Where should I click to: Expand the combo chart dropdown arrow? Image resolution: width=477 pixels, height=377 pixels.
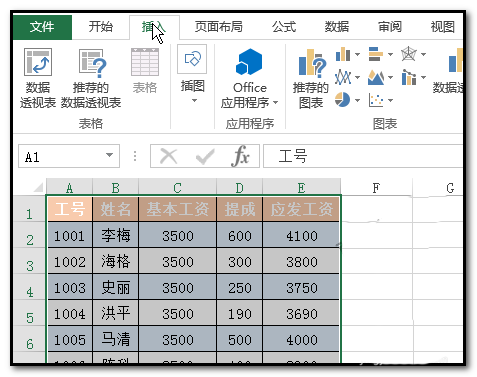coord(423,77)
